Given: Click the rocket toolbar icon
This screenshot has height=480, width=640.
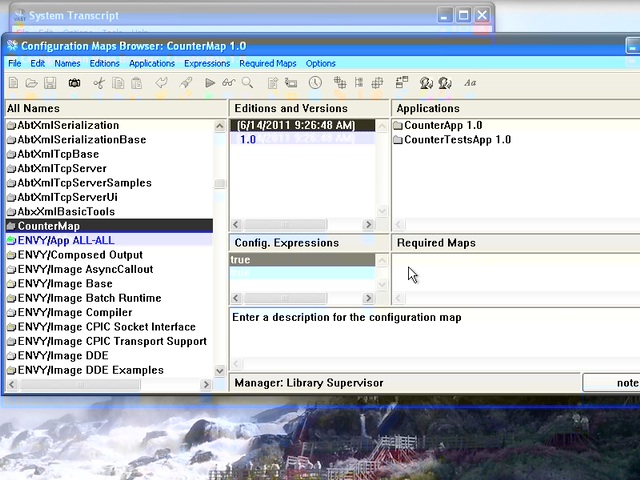Looking at the screenshot, I should [x=186, y=83].
